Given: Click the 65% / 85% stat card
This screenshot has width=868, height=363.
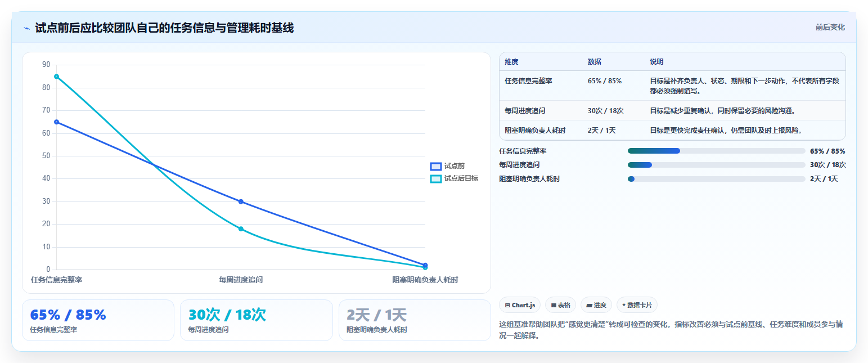Looking at the screenshot, I should coord(98,320).
